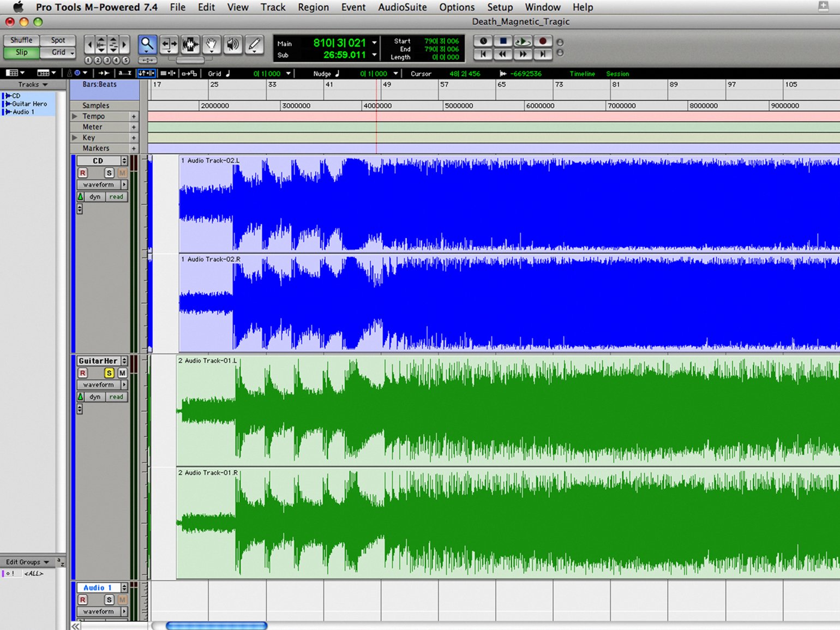Select the Zoomer magnifying glass tool
The width and height of the screenshot is (840, 630).
click(x=147, y=44)
